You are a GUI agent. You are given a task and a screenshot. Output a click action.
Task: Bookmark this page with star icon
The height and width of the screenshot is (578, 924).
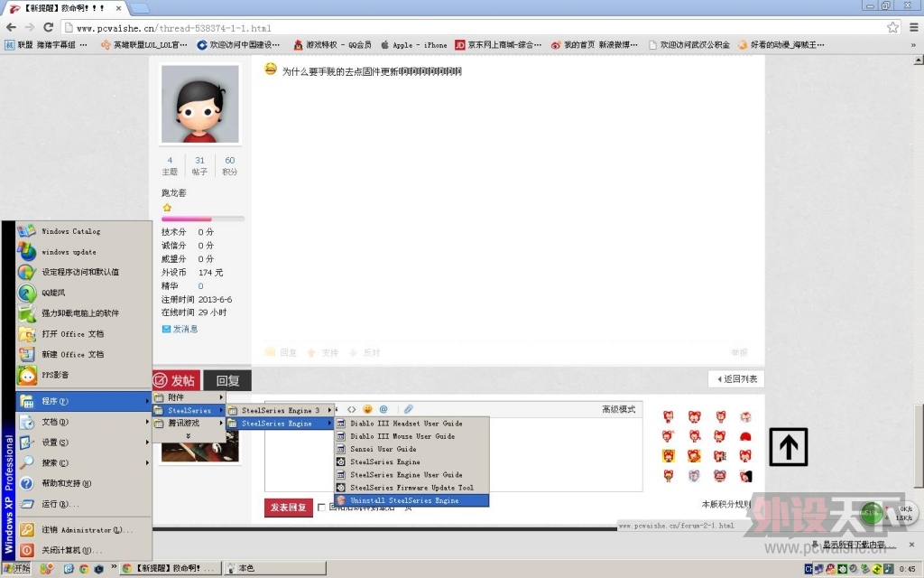(x=892, y=27)
